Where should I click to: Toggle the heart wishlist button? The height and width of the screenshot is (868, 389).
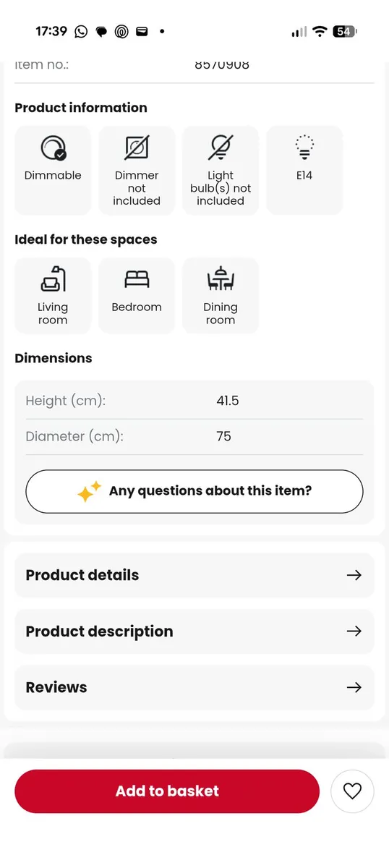tap(352, 791)
